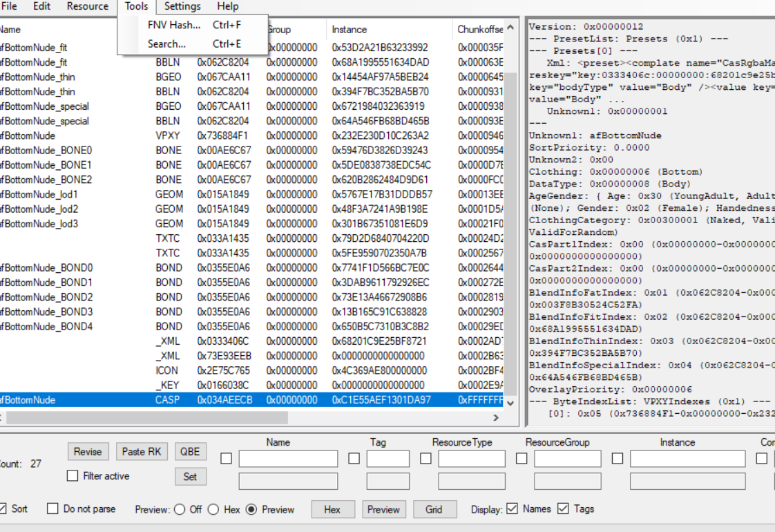Select the afBottomNude_BOND0 row

251,268
